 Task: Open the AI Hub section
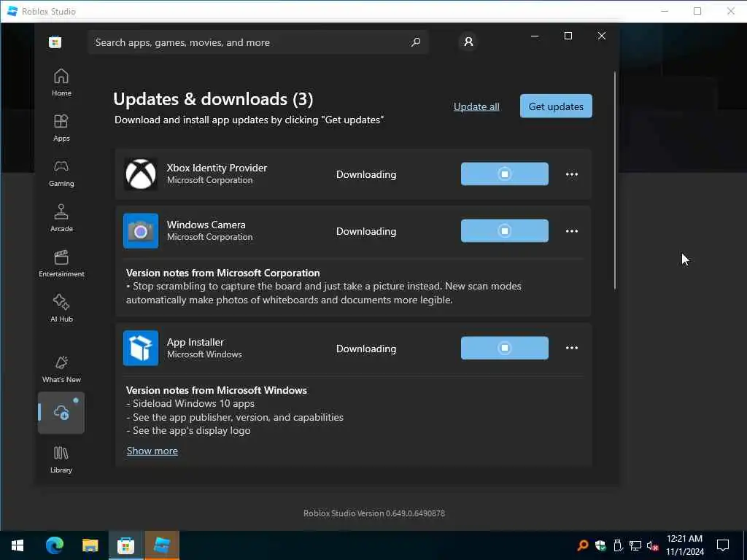61,308
